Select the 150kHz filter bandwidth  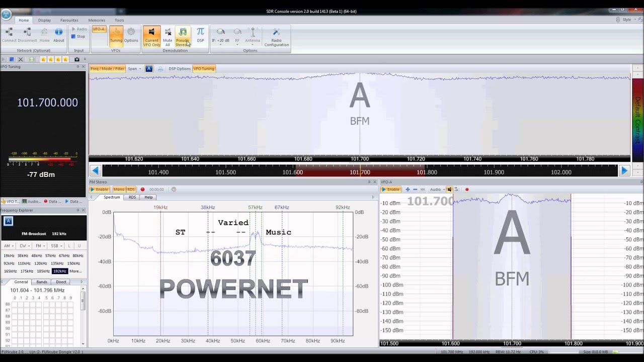(73, 263)
